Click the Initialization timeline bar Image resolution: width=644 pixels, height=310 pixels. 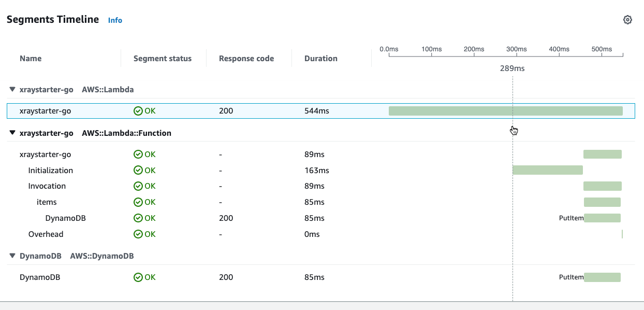548,170
